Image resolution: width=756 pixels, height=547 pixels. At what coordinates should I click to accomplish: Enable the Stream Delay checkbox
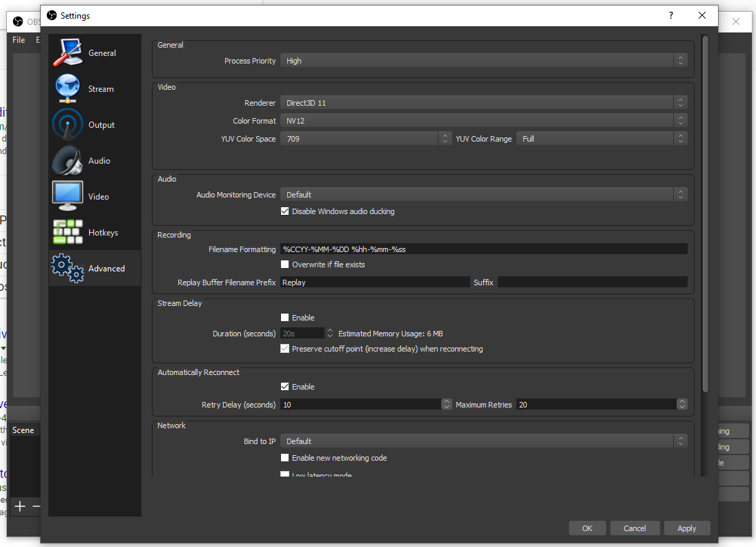tap(285, 318)
